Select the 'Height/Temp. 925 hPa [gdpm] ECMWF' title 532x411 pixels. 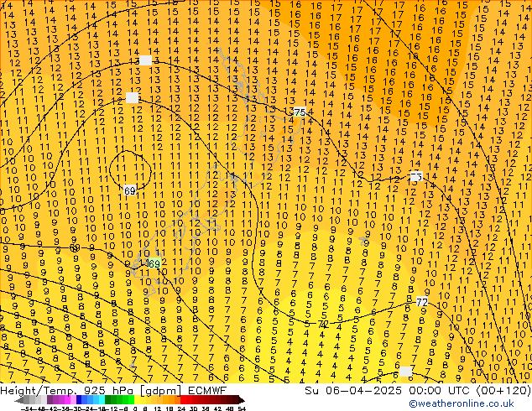[x=113, y=390]
